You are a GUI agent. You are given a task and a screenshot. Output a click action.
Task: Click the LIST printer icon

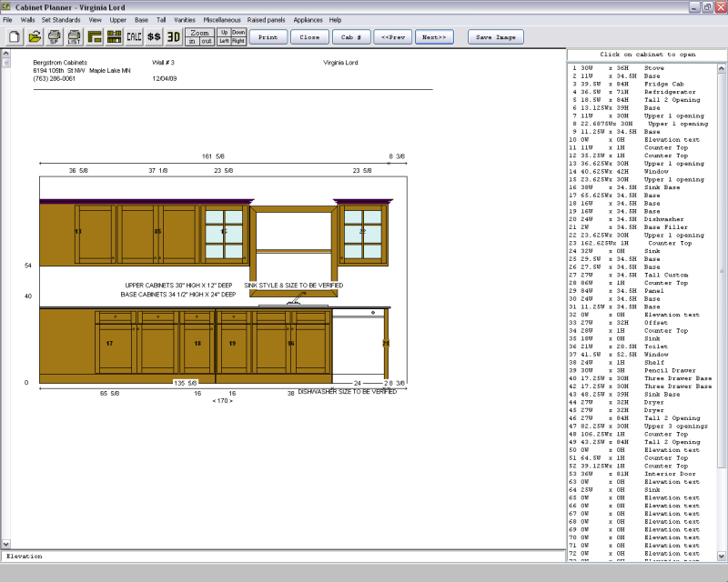[75, 36]
